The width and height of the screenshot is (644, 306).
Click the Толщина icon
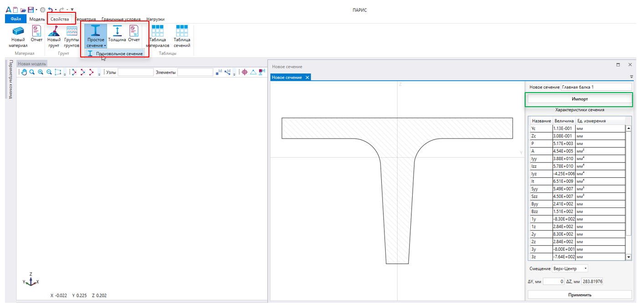click(117, 31)
